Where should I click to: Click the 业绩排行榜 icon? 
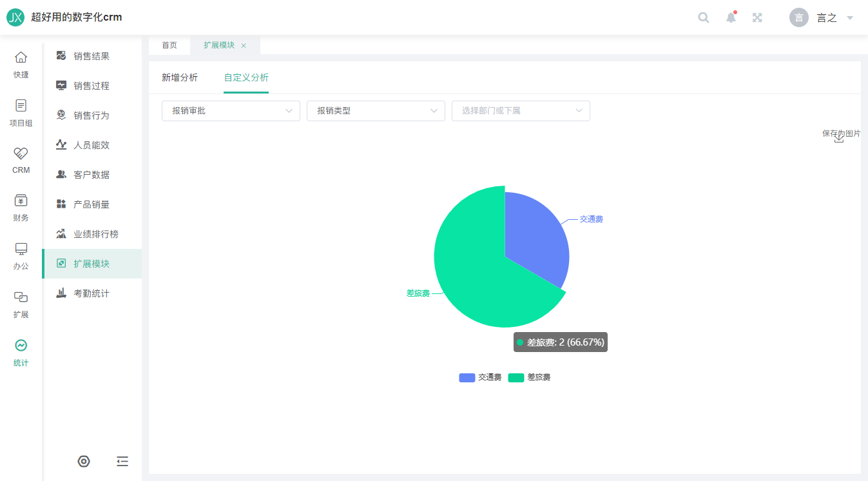click(x=61, y=233)
